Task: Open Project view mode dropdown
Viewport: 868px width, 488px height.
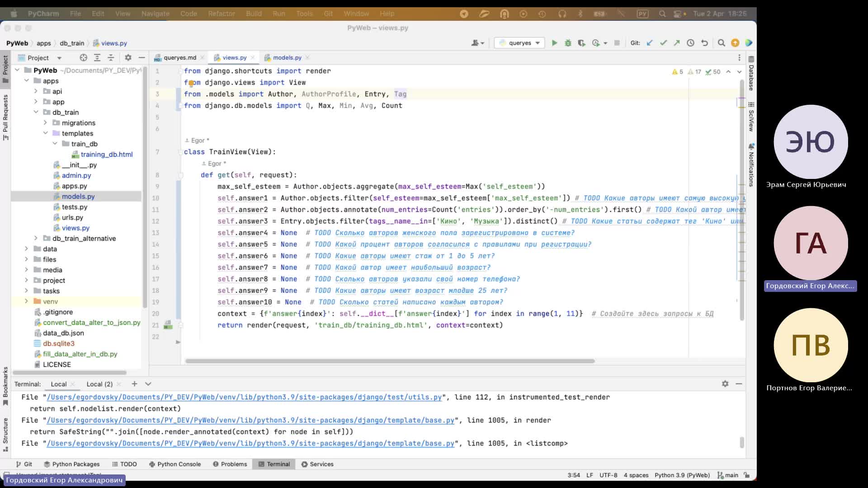Action: (59, 58)
